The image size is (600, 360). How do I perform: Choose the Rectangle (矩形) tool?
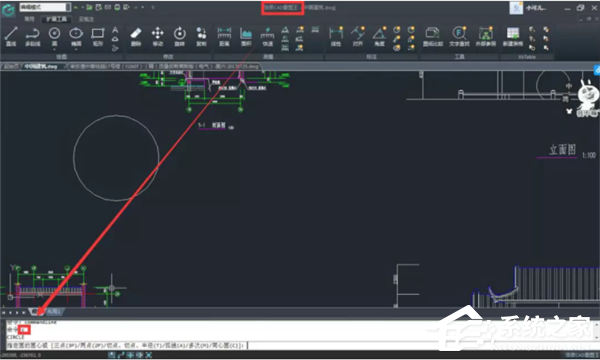[98, 37]
